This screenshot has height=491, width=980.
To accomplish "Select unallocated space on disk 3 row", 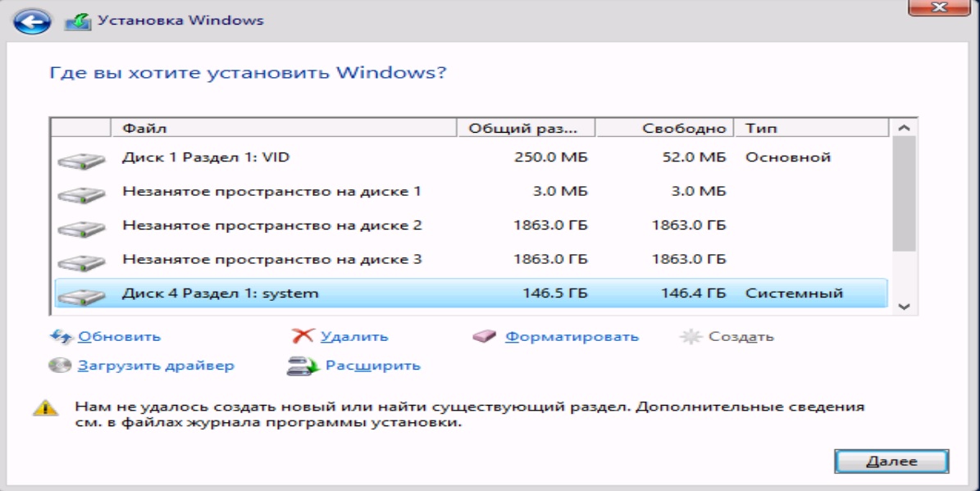I will pos(272,260).
